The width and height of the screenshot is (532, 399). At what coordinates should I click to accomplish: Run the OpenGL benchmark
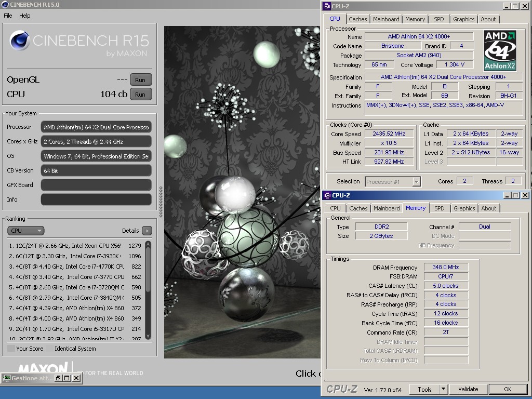pos(140,79)
